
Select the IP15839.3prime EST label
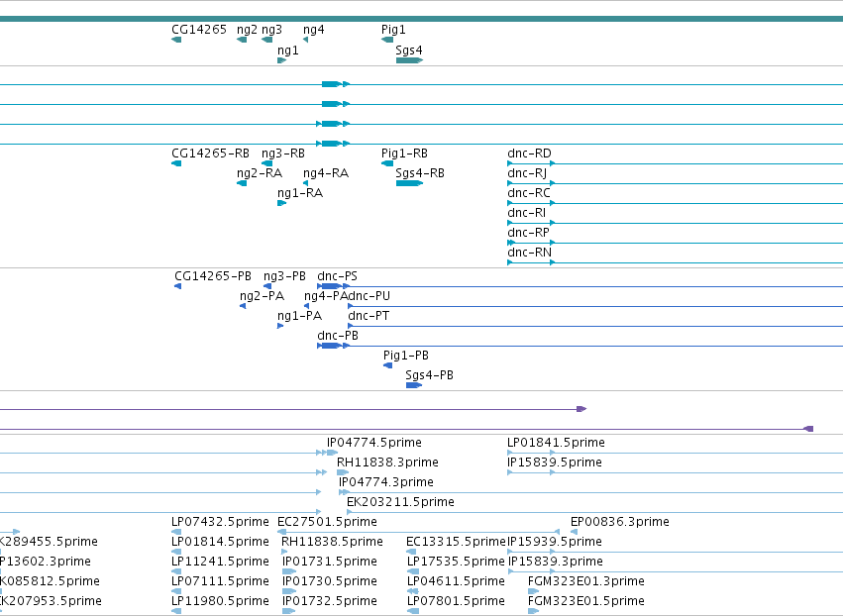coord(556,563)
